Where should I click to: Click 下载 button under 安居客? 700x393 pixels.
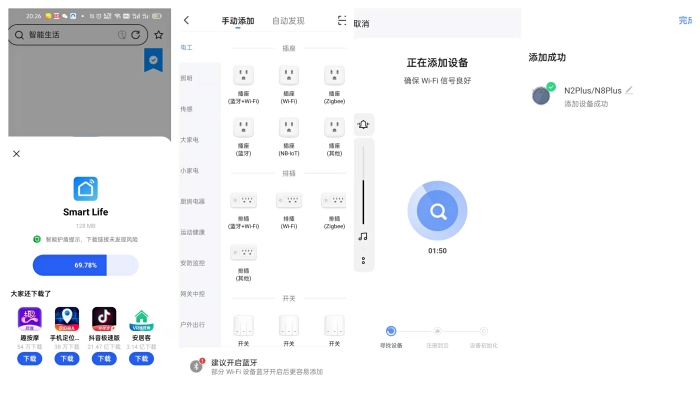142,359
